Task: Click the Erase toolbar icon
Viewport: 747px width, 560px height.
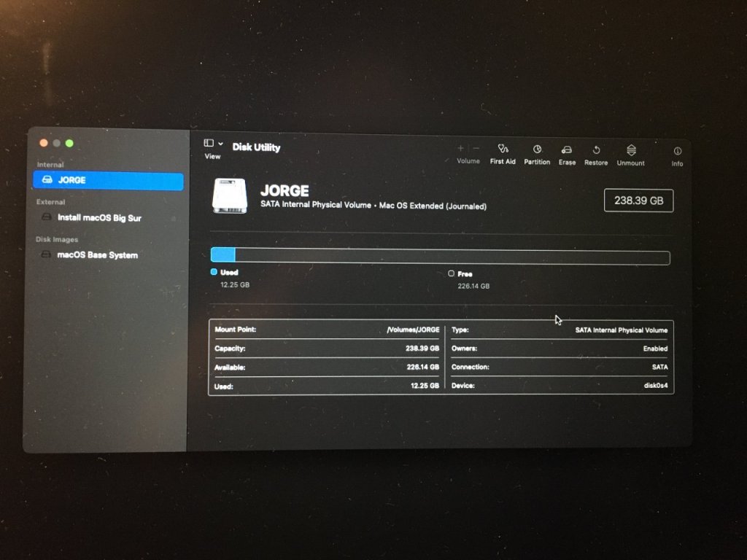Action: tap(567, 149)
